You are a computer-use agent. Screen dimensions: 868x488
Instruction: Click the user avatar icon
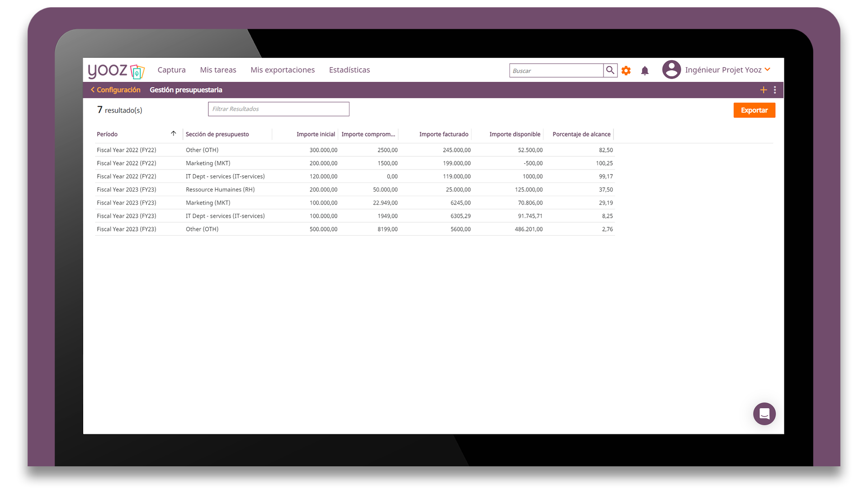[x=671, y=70]
